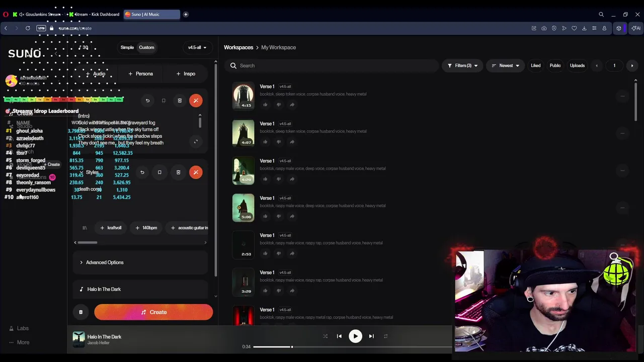
Task: Undo the last lyrics edit
Action: click(x=147, y=101)
